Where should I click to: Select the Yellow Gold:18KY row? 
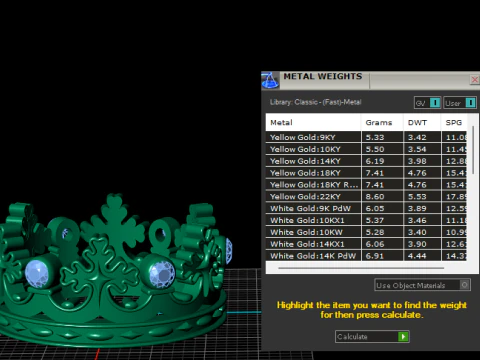[x=366, y=173]
